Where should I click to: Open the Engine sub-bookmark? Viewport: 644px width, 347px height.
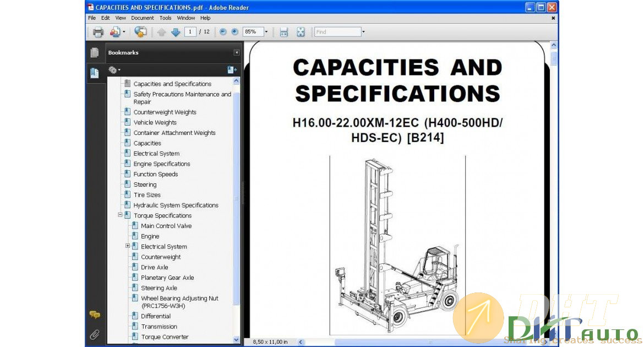[150, 236]
